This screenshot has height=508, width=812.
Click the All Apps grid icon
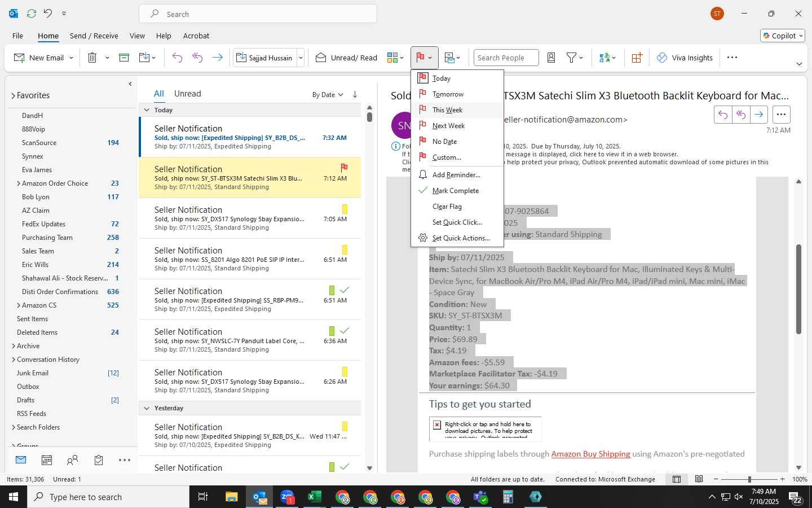click(637, 58)
